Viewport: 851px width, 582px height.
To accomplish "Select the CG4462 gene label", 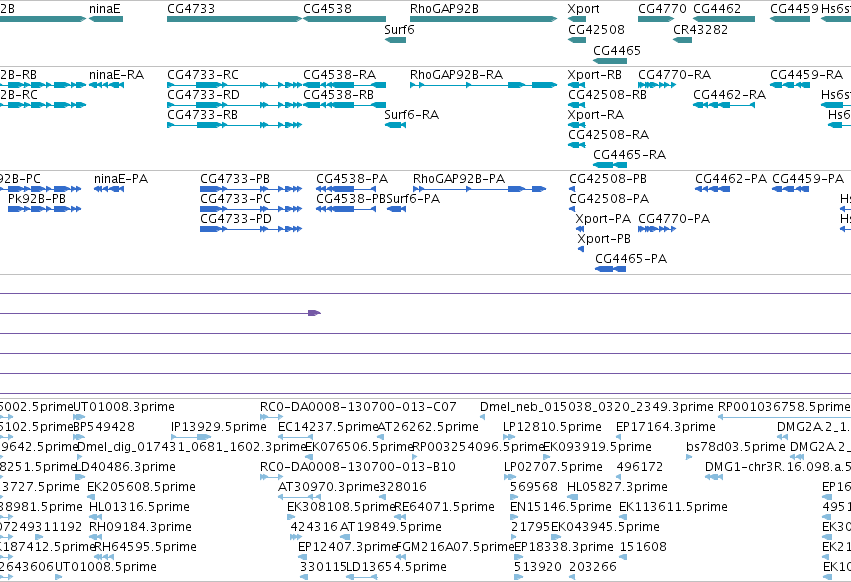I will pyautogui.click(x=717, y=9).
